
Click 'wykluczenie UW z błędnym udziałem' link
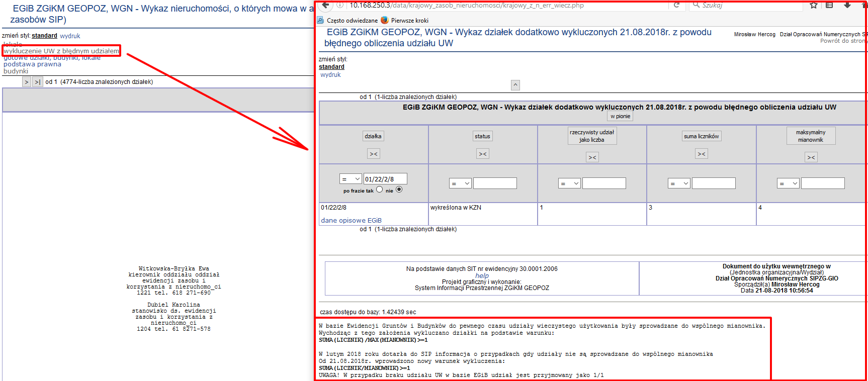pos(61,51)
